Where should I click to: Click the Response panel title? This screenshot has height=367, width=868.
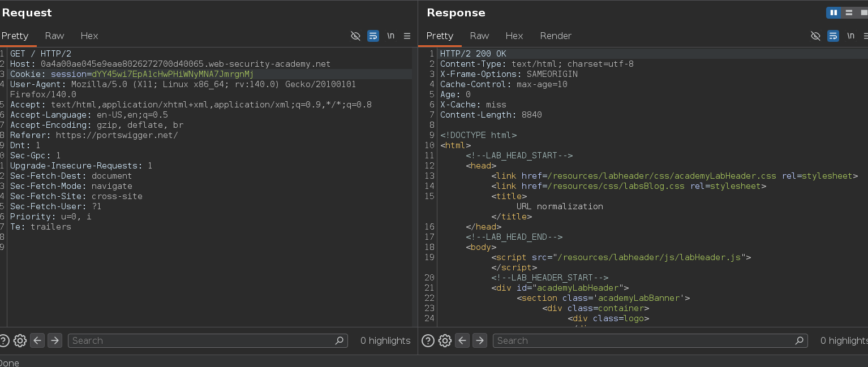pos(456,12)
